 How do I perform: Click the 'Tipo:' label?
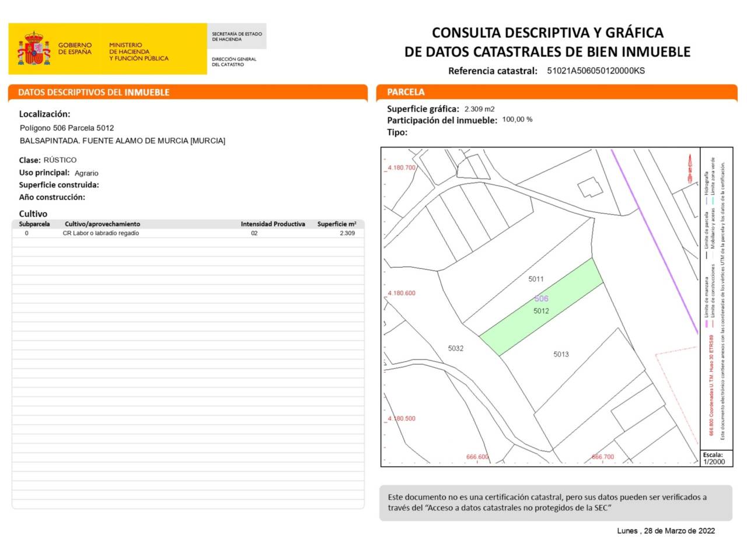(x=397, y=132)
